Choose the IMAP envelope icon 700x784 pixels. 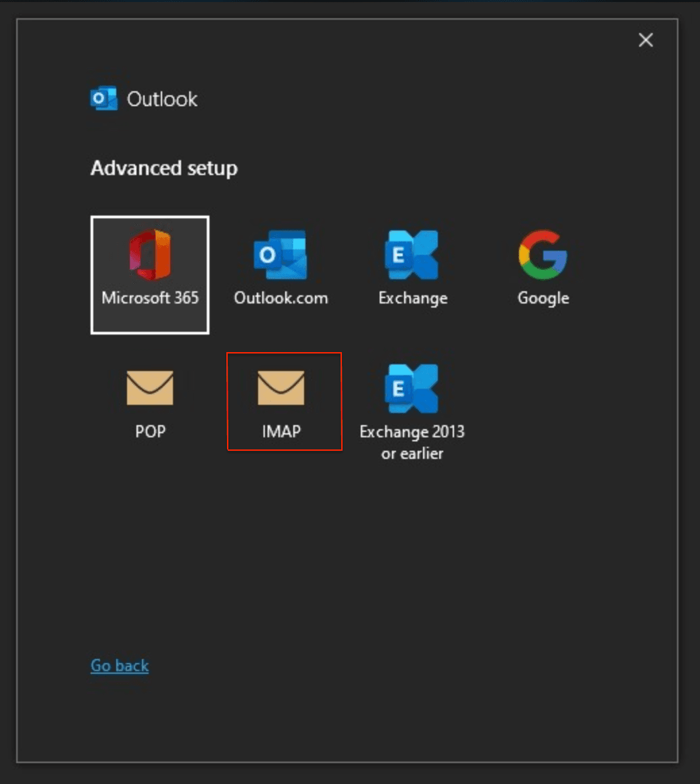[x=281, y=388]
